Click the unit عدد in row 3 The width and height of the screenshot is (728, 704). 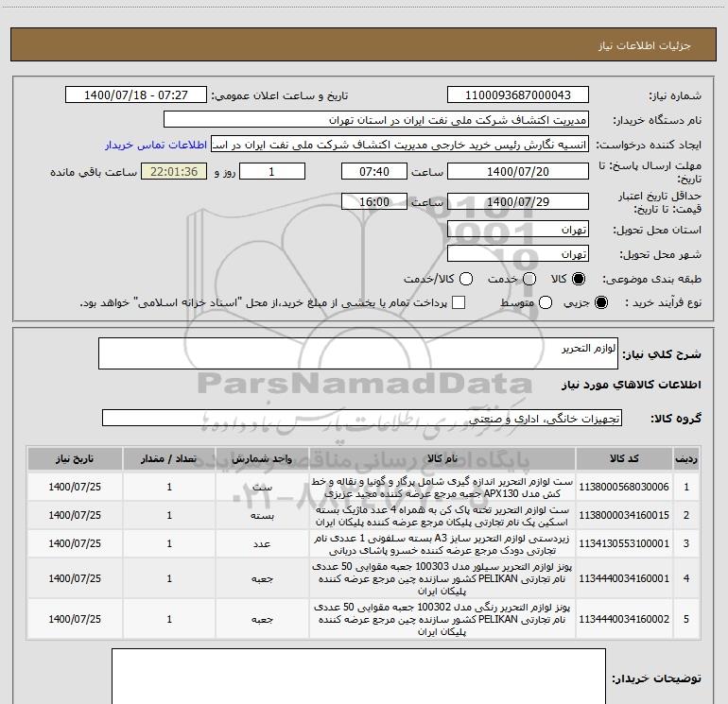pyautogui.click(x=262, y=544)
